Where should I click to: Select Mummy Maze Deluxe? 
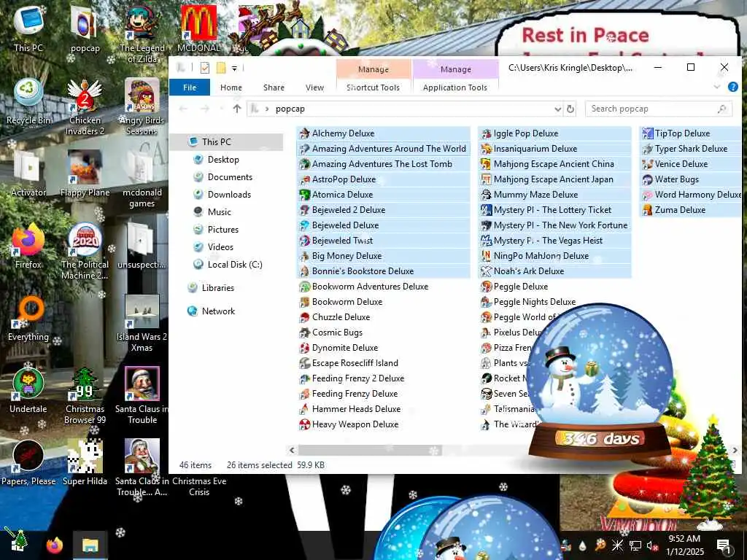coord(530,194)
